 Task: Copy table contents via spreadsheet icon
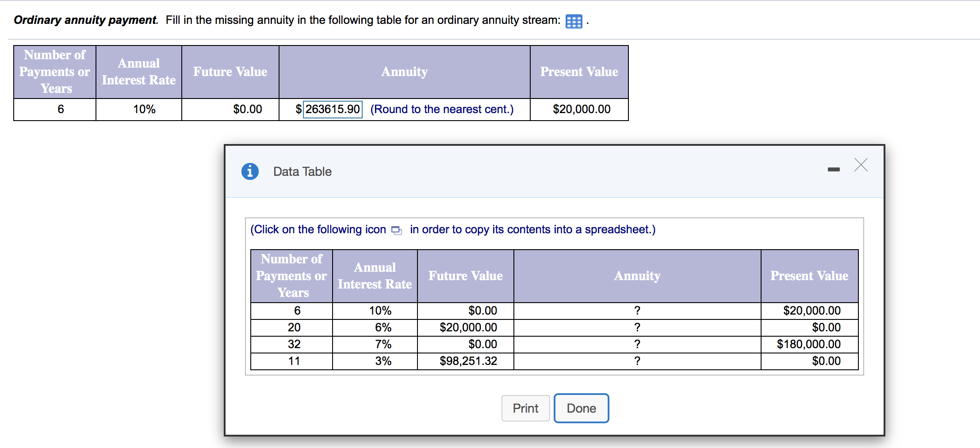(x=396, y=230)
